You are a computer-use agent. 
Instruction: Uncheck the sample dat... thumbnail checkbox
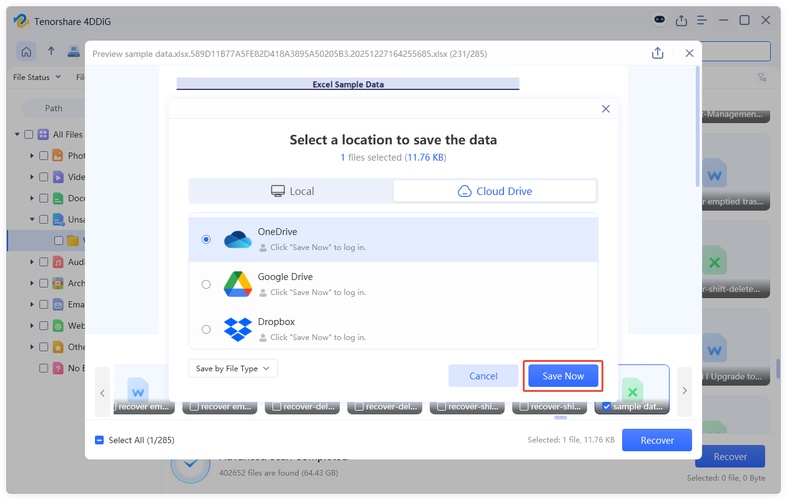click(x=606, y=407)
